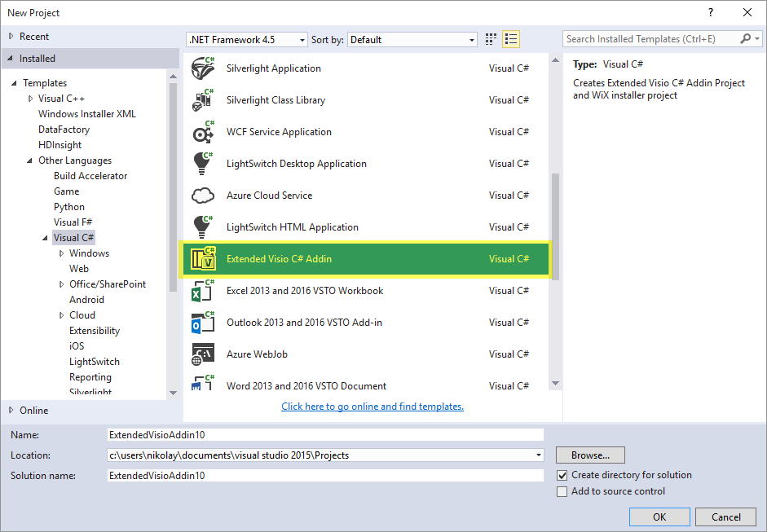Select the HDInsight category
767x532 pixels.
(x=60, y=145)
